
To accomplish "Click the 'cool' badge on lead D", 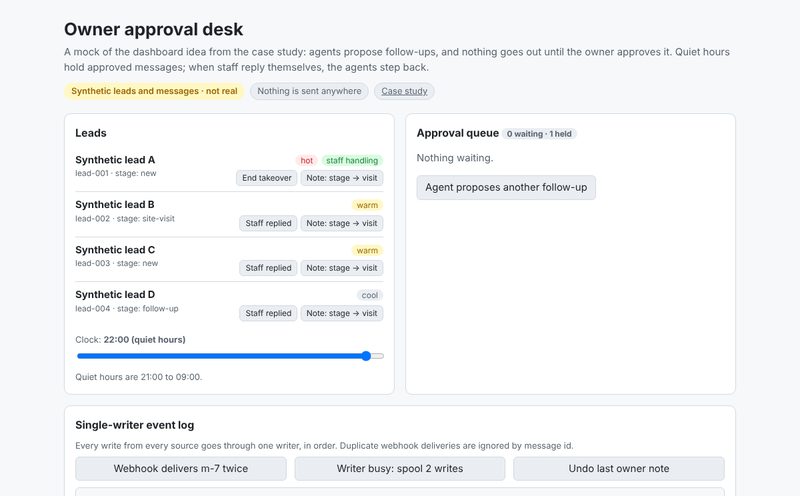I will [x=370, y=295].
